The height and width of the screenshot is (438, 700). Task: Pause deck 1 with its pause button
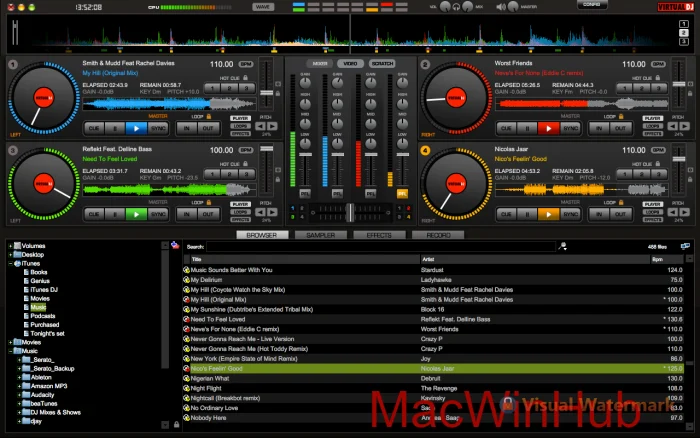point(115,128)
